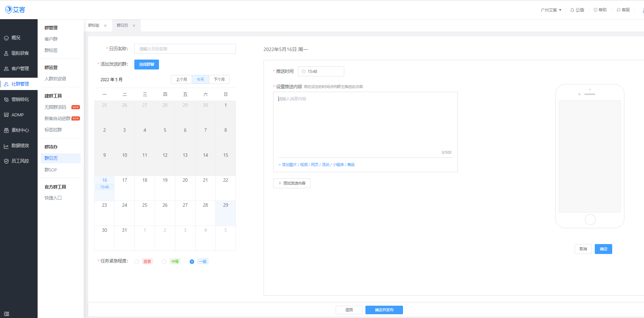Open the 推送时间 time picker
The height and width of the screenshot is (318, 644).
tap(321, 72)
